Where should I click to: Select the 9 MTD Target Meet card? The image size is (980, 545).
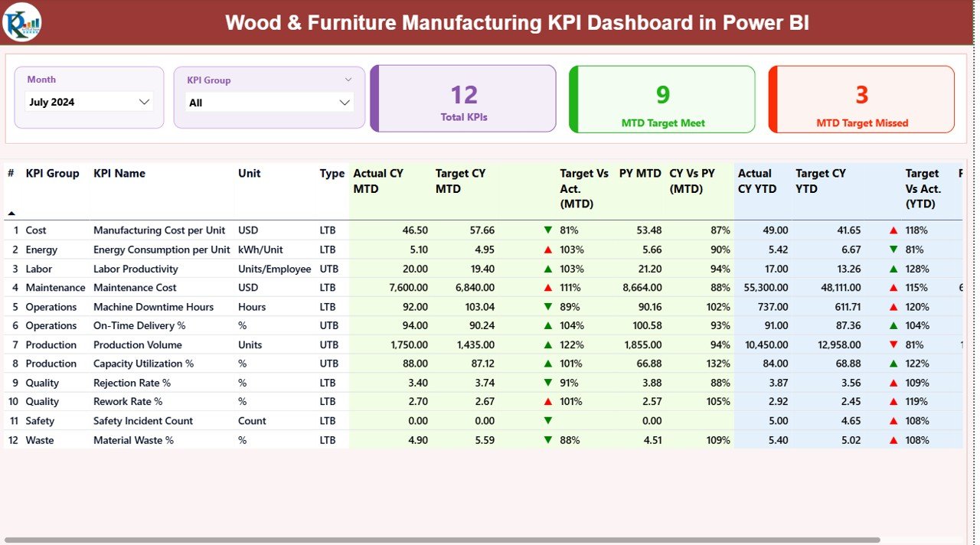pyautogui.click(x=661, y=98)
